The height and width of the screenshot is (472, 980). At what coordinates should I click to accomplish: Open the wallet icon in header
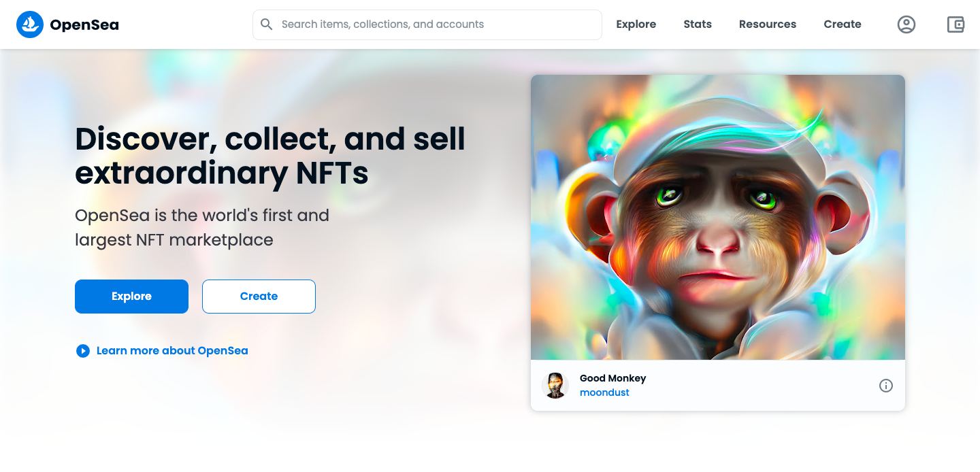(x=956, y=24)
